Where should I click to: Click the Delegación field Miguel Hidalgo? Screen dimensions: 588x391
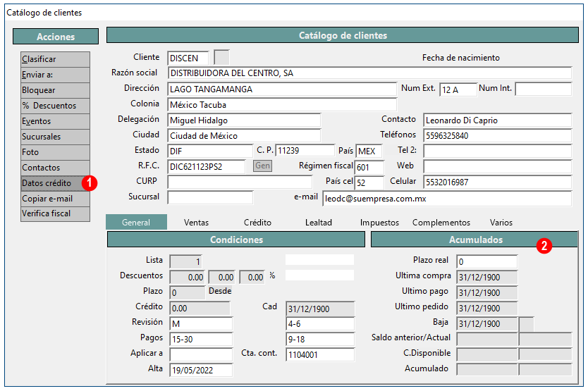point(244,120)
